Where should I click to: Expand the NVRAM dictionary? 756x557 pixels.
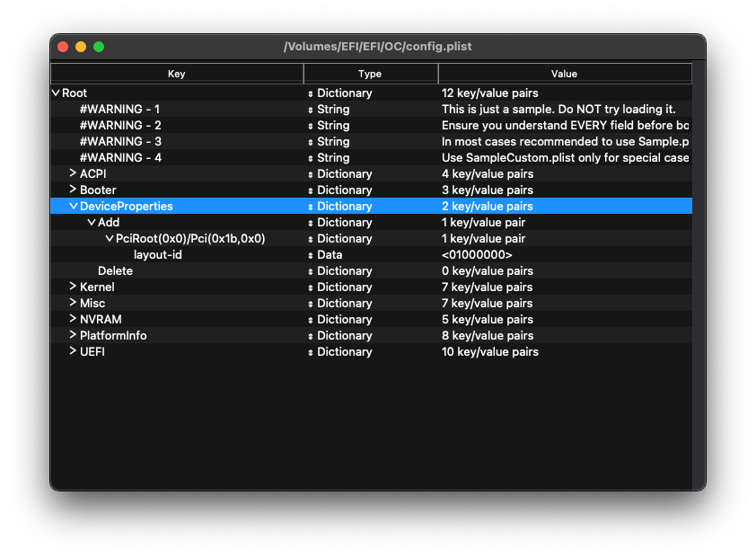[x=74, y=319]
